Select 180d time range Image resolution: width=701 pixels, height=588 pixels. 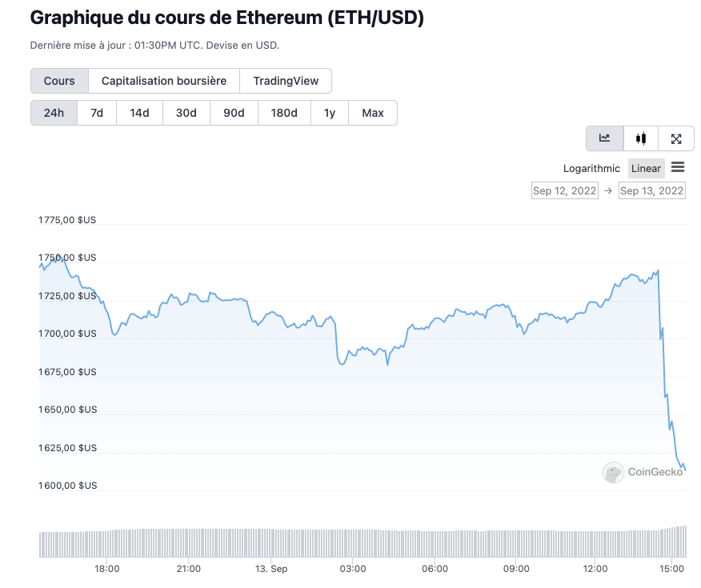(284, 113)
